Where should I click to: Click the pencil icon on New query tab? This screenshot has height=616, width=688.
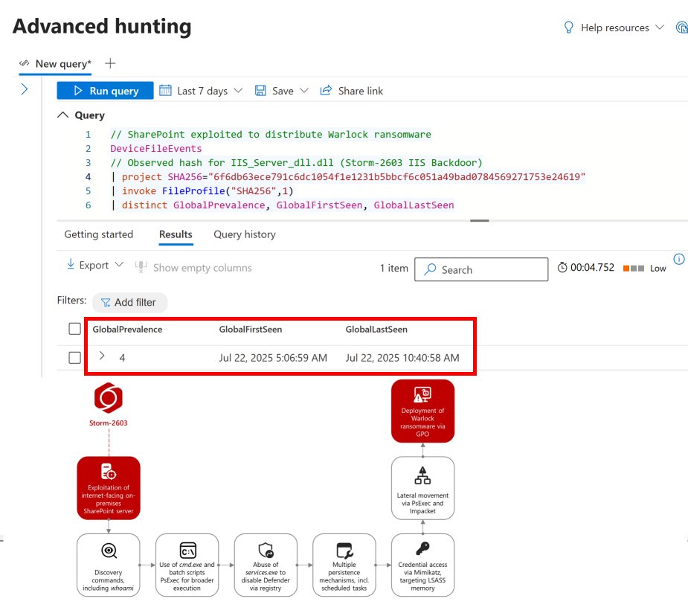24,63
